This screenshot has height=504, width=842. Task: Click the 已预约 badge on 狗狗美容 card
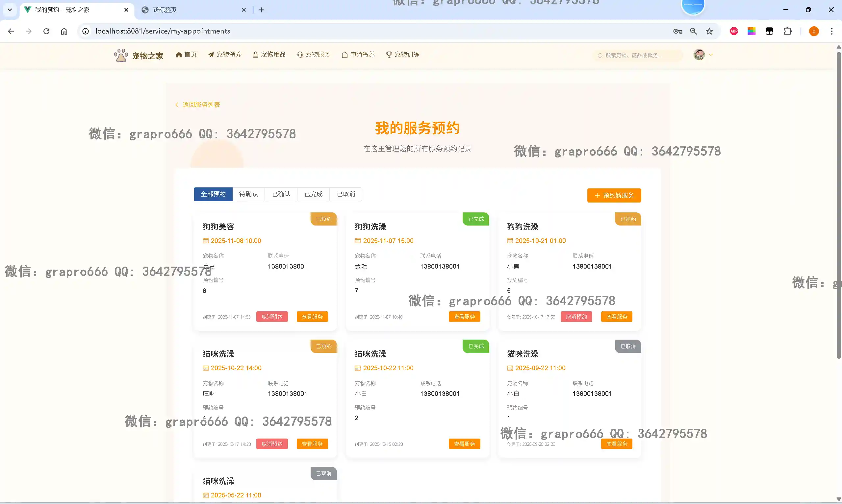tap(323, 219)
